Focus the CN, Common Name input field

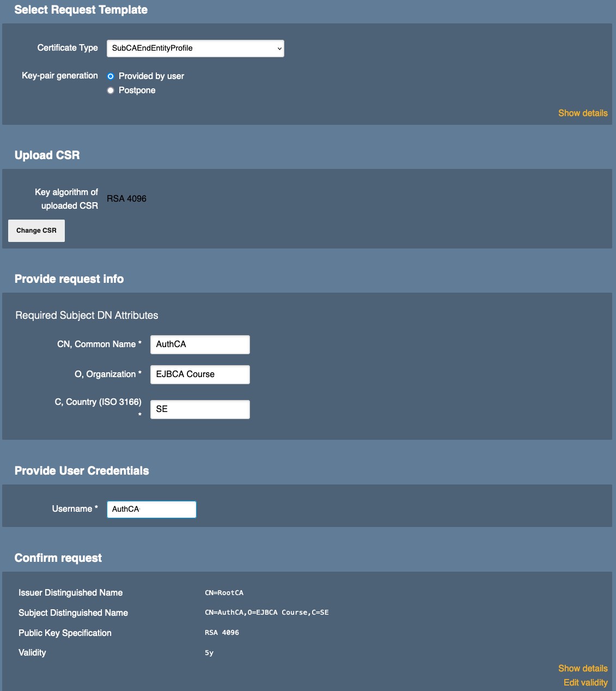200,344
